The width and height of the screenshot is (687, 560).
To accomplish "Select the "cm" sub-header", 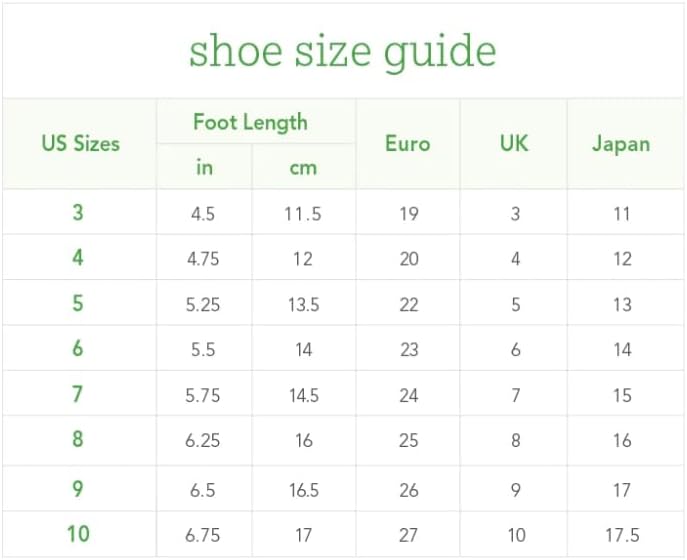I will 303,167.
